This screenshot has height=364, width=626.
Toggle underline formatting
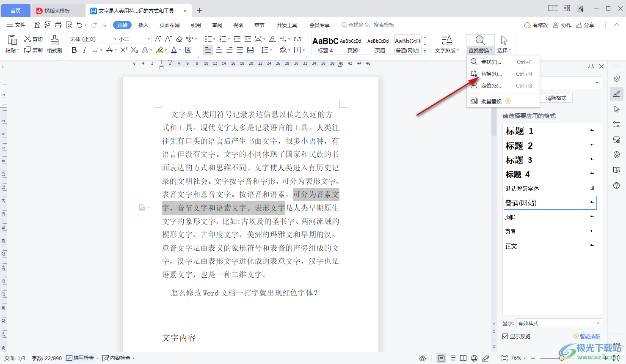(x=95, y=50)
